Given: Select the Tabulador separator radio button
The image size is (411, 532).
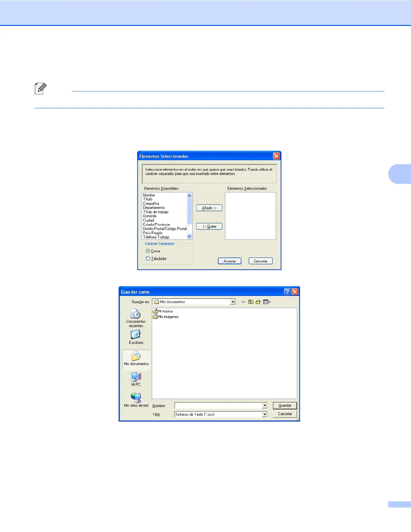Looking at the screenshot, I should 148,259.
